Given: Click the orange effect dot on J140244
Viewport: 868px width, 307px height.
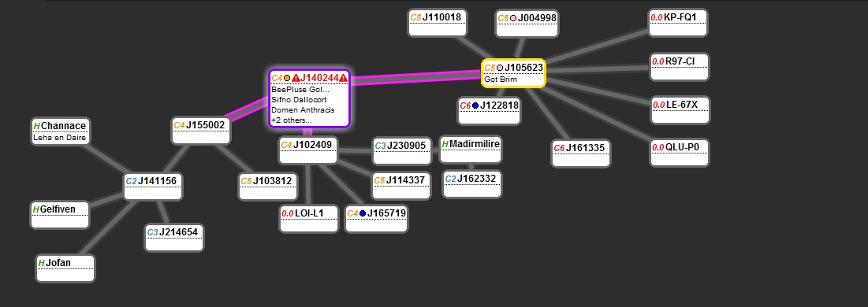Looking at the screenshot, I should point(287,78).
